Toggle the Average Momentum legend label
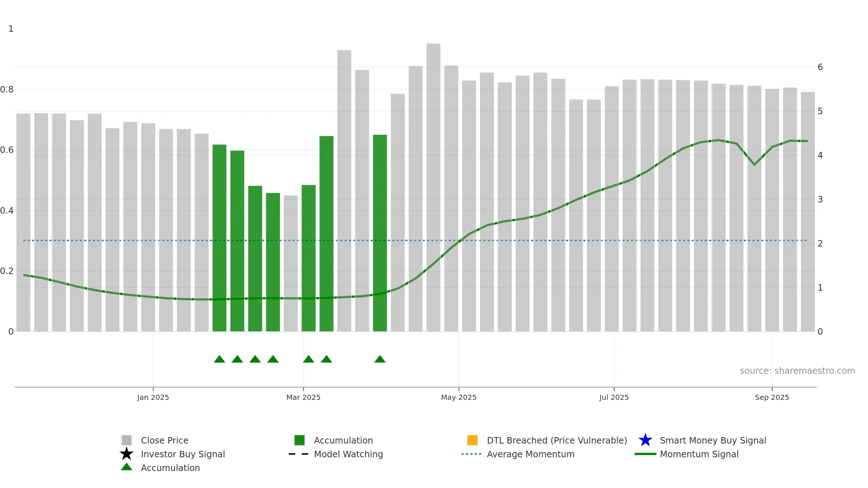Image resolution: width=868 pixels, height=488 pixels. pyautogui.click(x=531, y=454)
